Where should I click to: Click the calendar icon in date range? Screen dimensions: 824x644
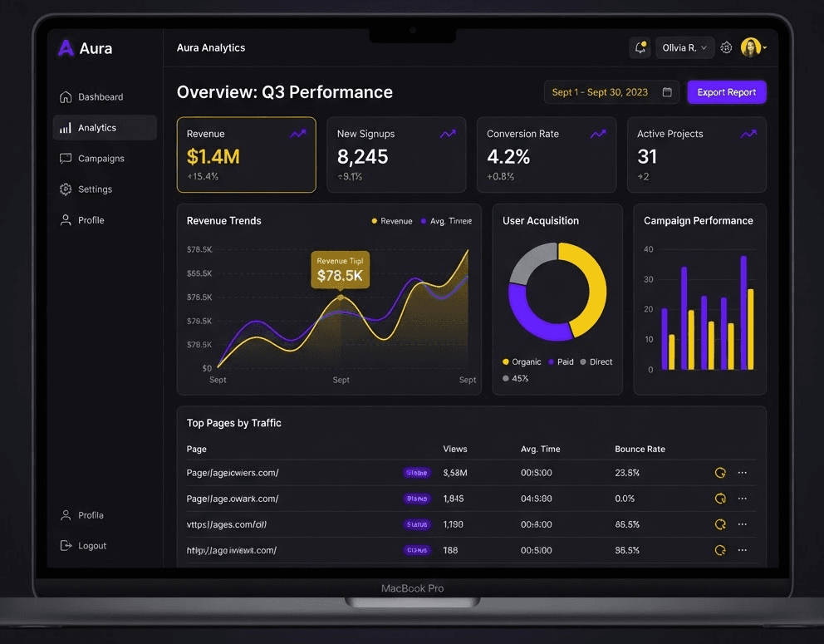pyautogui.click(x=667, y=92)
